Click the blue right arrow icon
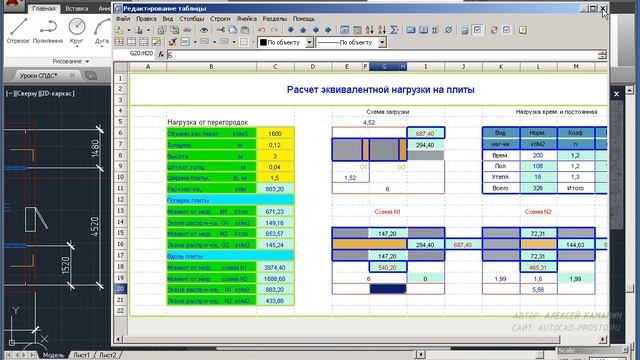The height and width of the screenshot is (360, 640). click(328, 30)
